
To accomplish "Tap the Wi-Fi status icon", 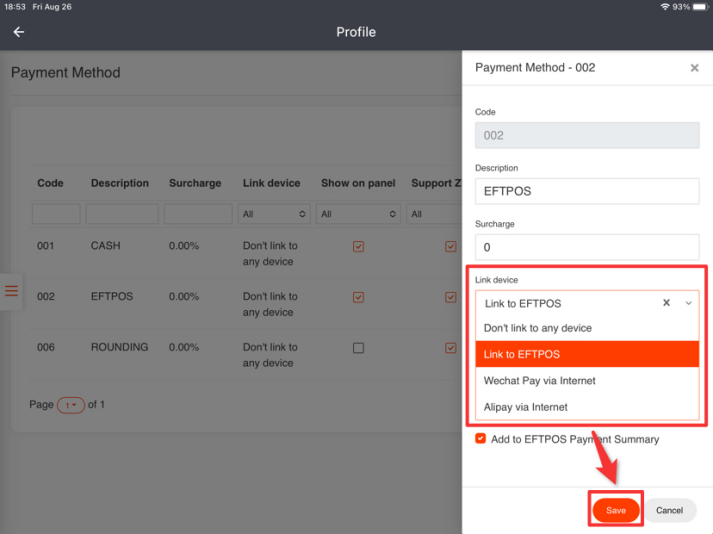I will click(x=665, y=7).
